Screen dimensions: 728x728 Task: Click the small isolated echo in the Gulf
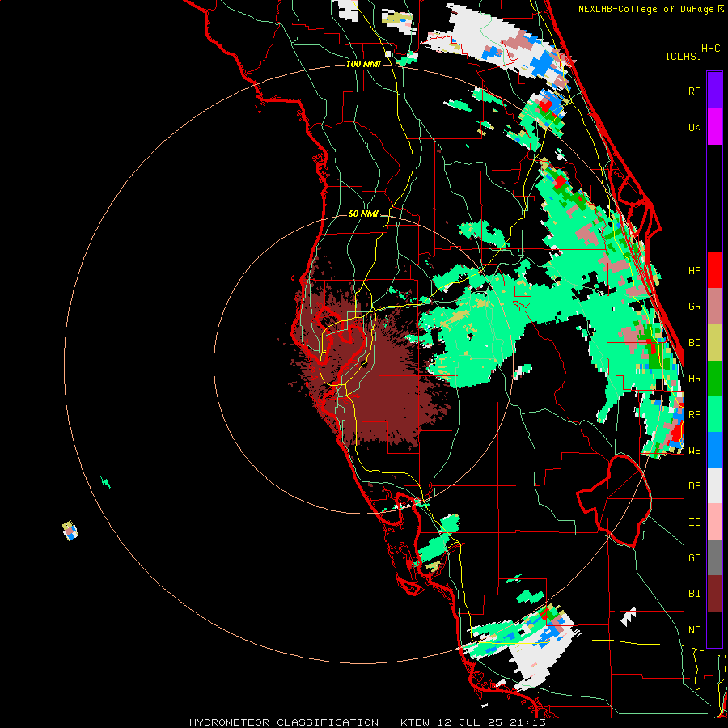click(x=70, y=531)
